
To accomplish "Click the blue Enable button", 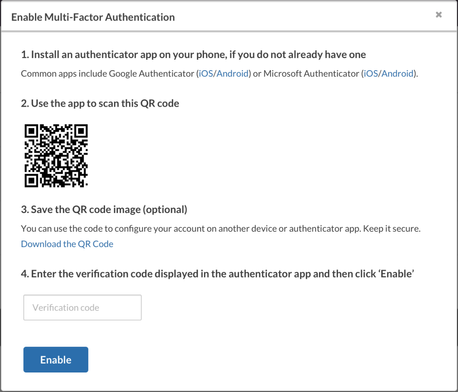I will pos(56,360).
